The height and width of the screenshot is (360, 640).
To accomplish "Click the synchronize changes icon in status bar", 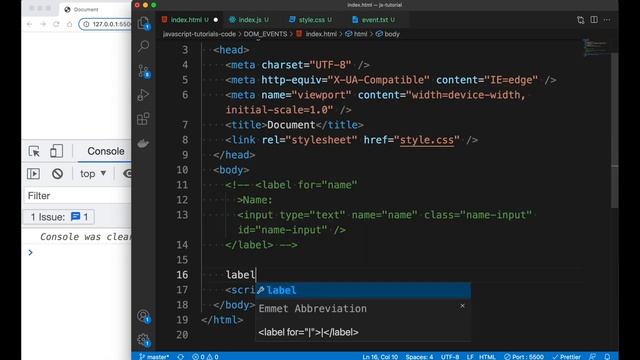I will pos(180,356).
